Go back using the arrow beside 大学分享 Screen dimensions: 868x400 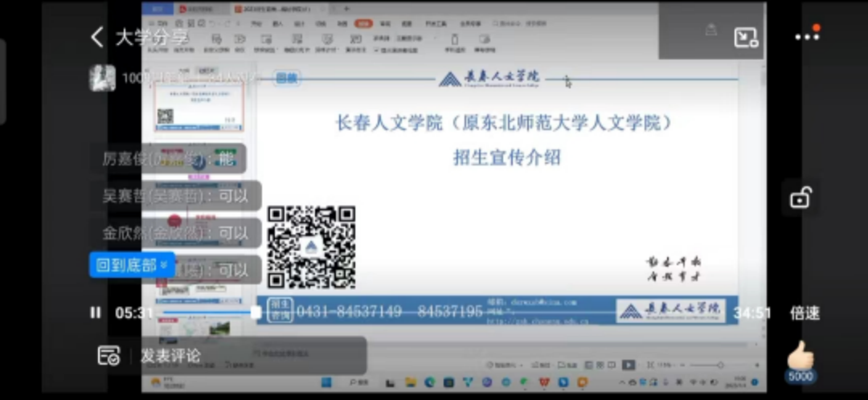pyautogui.click(x=97, y=38)
